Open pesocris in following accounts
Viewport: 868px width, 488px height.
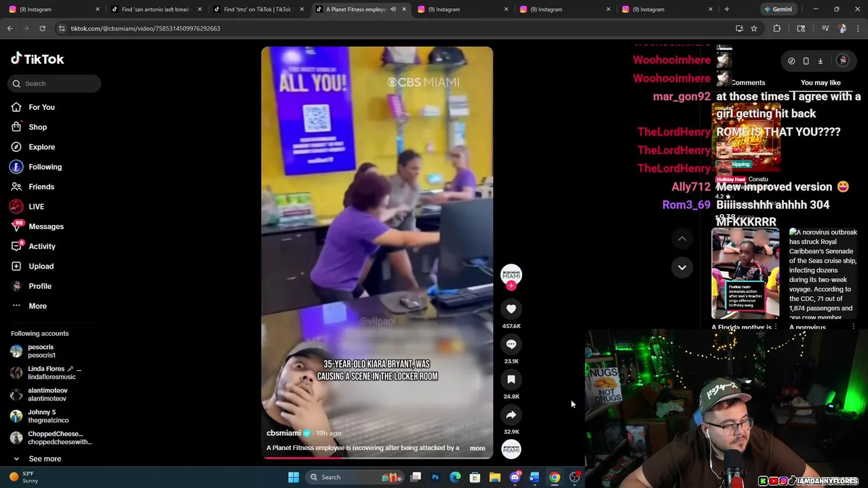41,351
